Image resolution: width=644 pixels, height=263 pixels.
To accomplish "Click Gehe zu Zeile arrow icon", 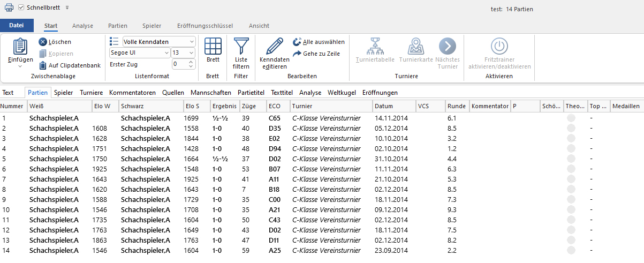I will coord(298,54).
